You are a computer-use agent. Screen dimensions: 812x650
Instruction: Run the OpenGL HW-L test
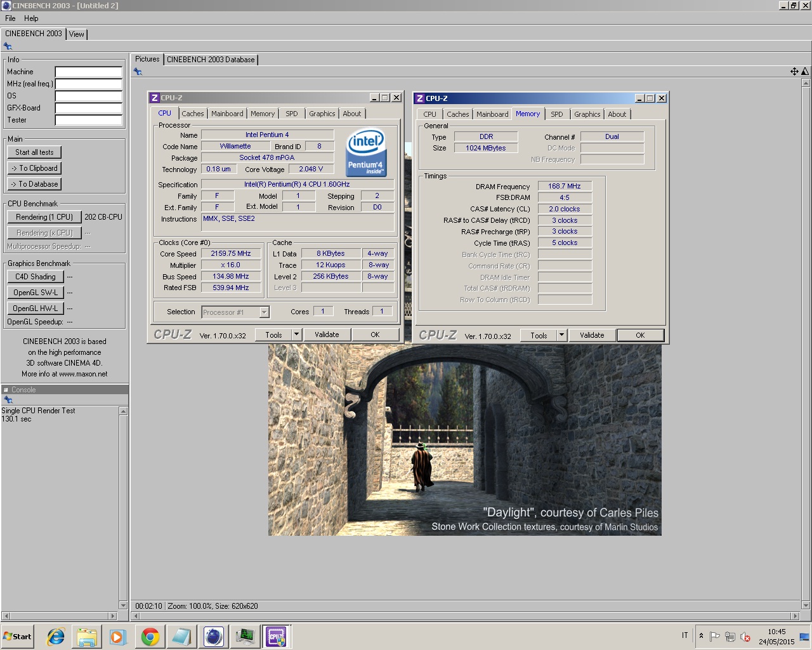pyautogui.click(x=36, y=308)
